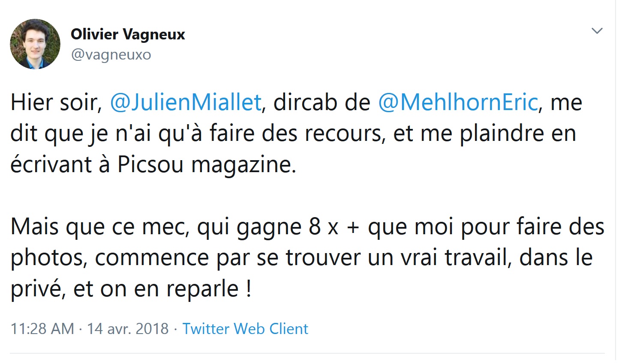Click the Olivier Vagneux display name

click(128, 34)
